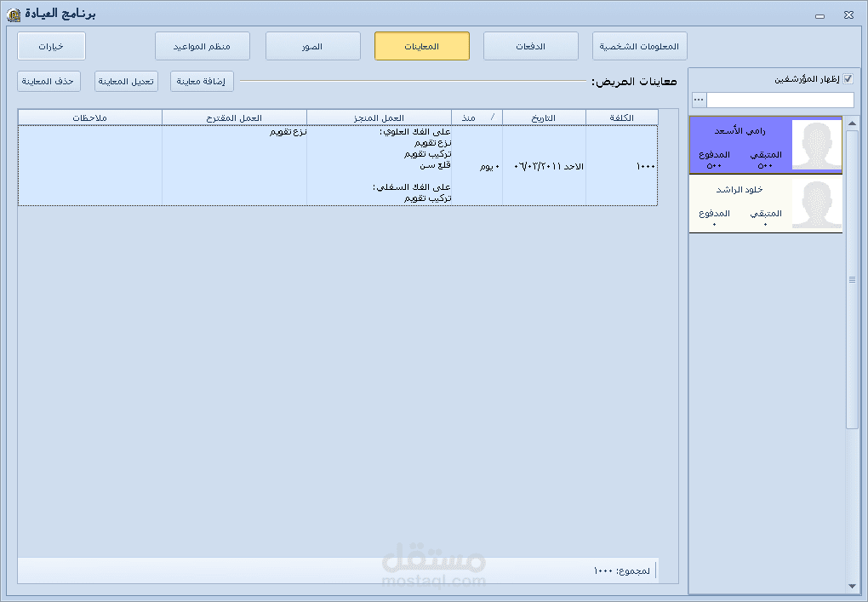Switch to منظم المواعيد tab
The height and width of the screenshot is (602, 868).
202,46
